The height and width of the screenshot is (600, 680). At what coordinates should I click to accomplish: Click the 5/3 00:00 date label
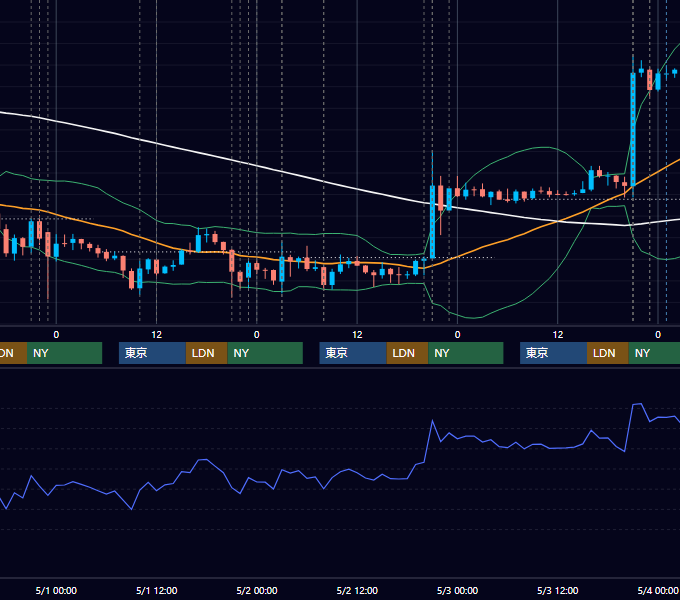(x=457, y=590)
